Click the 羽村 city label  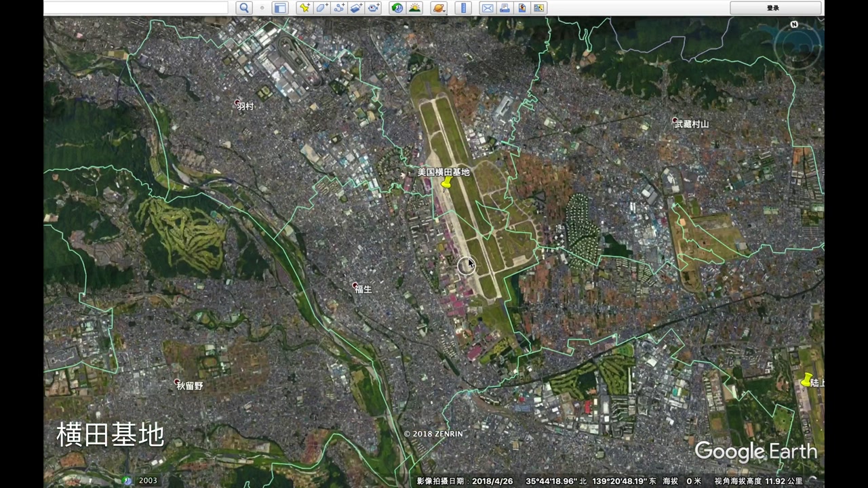coord(245,106)
